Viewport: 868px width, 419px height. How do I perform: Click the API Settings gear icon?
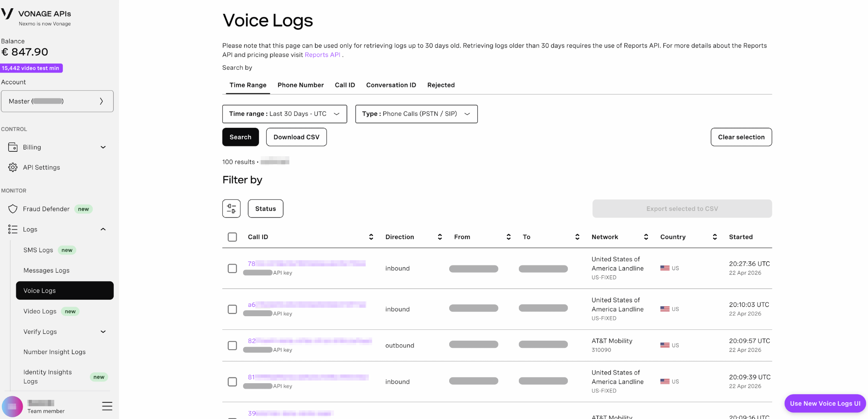(x=13, y=168)
